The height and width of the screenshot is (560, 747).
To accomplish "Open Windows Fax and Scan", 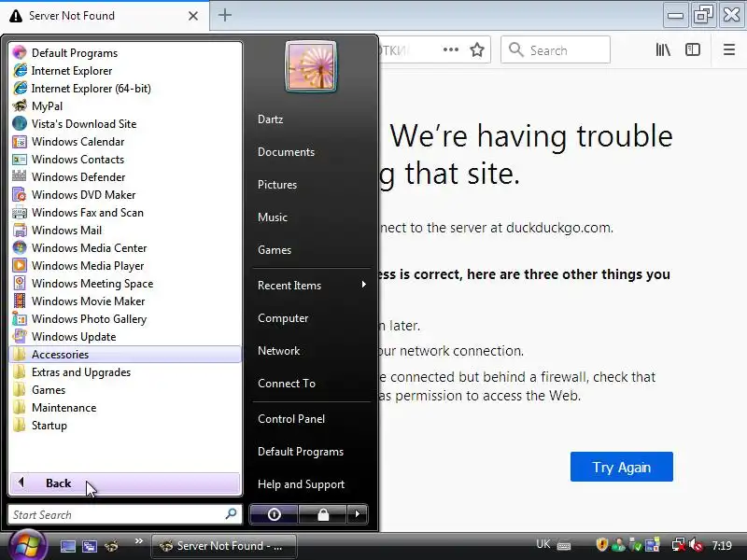I will pos(125,213).
